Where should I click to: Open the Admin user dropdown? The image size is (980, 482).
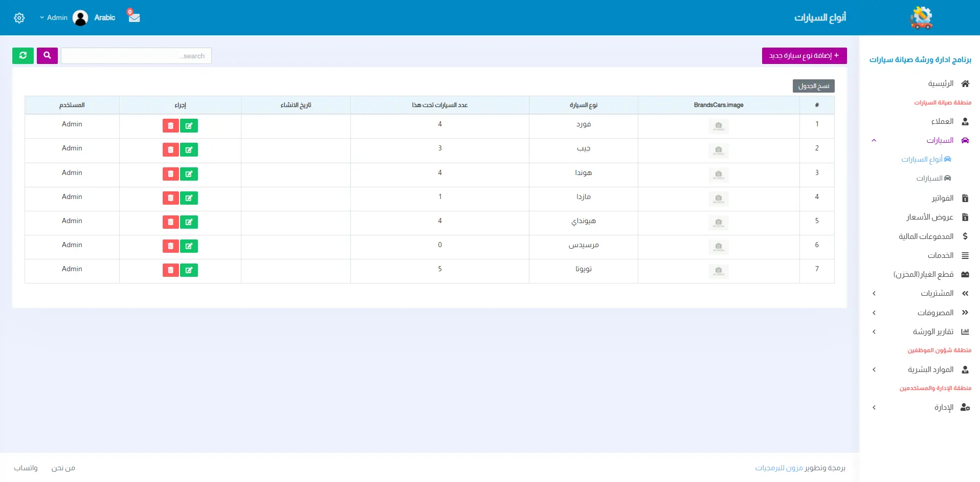coord(54,18)
